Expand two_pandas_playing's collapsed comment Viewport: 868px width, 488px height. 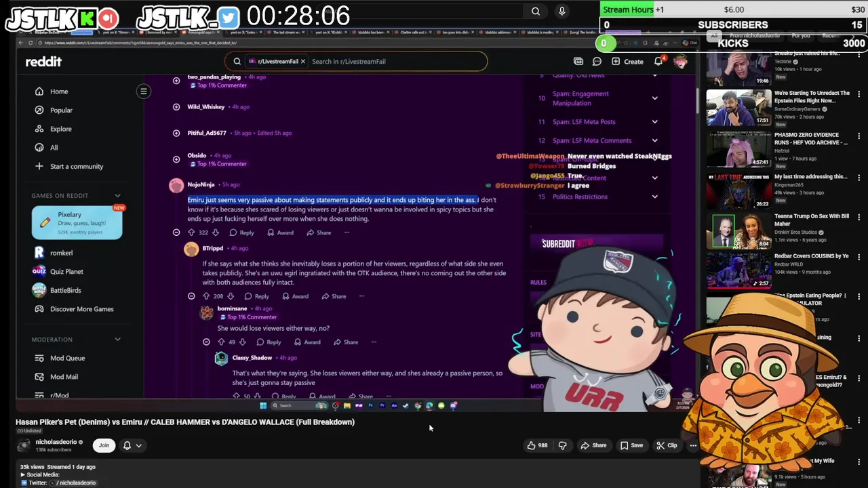[176, 81]
